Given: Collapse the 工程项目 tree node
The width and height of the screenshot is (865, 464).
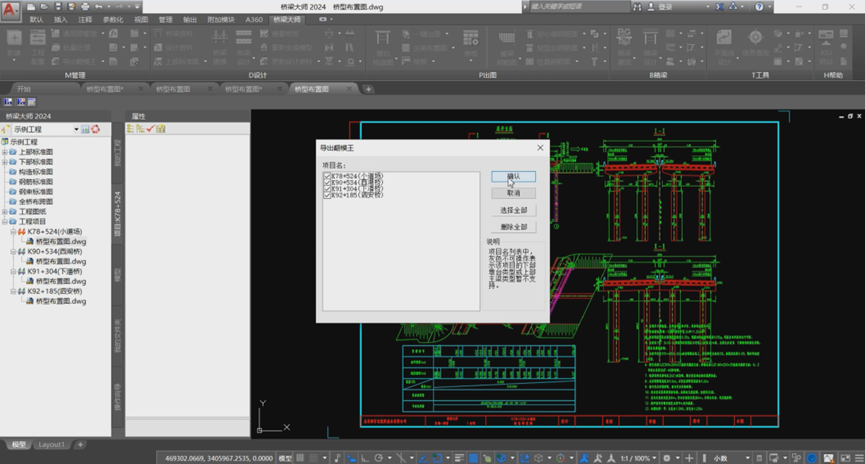Looking at the screenshot, I should coord(5,222).
